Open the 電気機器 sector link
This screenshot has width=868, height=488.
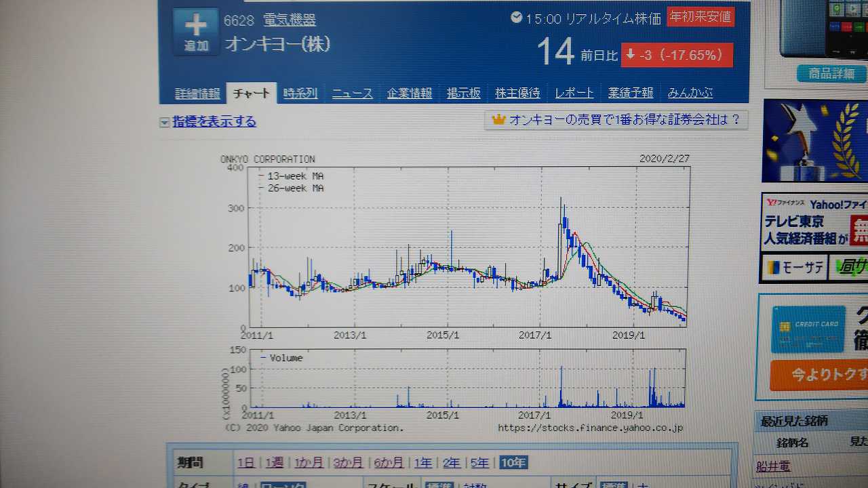(289, 20)
